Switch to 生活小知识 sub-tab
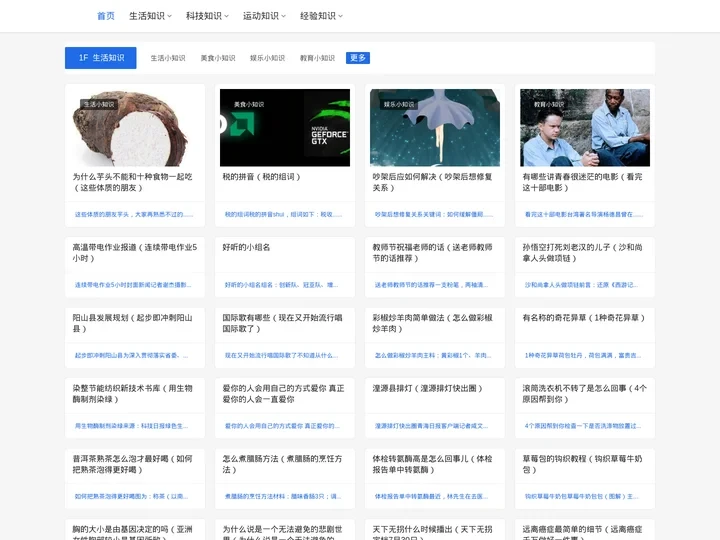 pyautogui.click(x=168, y=58)
